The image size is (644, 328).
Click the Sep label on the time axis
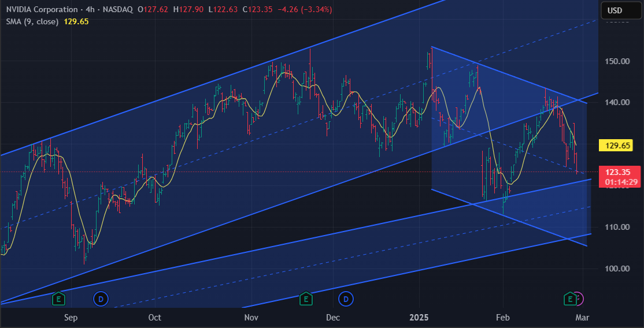71,318
